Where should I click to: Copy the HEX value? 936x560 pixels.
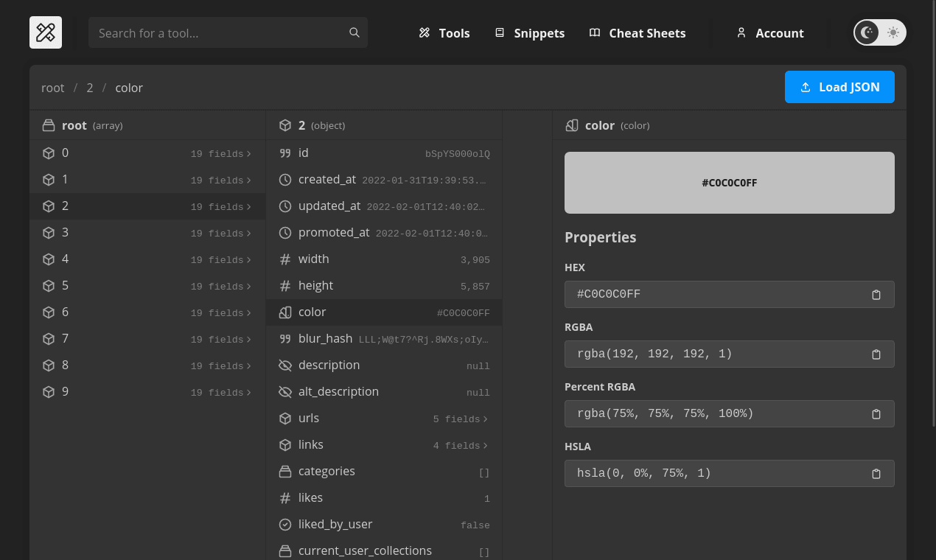pyautogui.click(x=876, y=295)
